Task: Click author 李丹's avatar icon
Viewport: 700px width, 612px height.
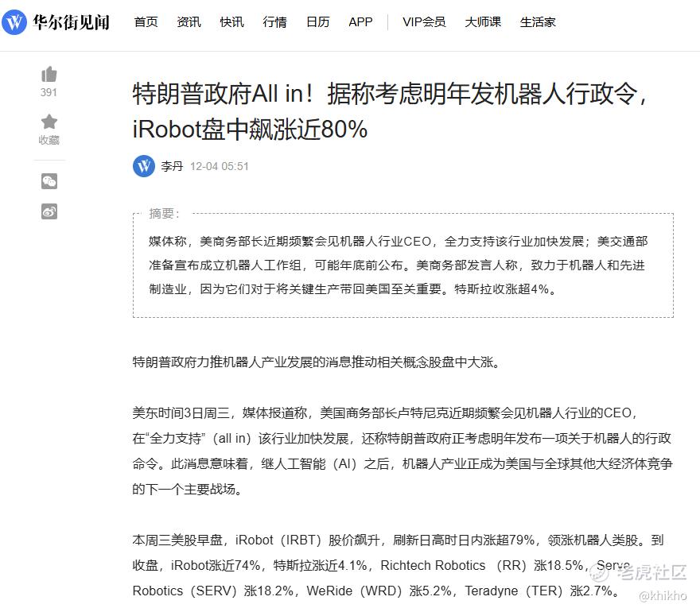Action: coord(144,166)
